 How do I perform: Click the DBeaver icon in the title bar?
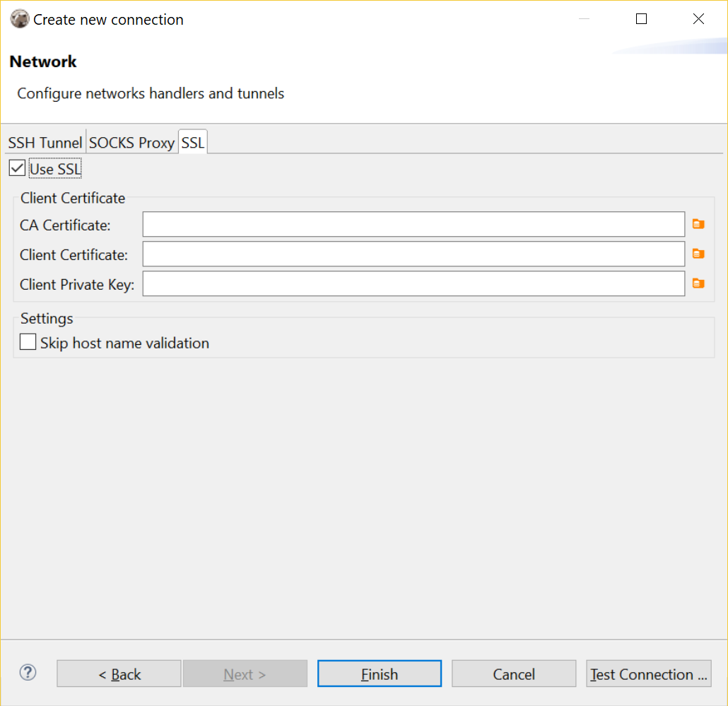pos(20,18)
